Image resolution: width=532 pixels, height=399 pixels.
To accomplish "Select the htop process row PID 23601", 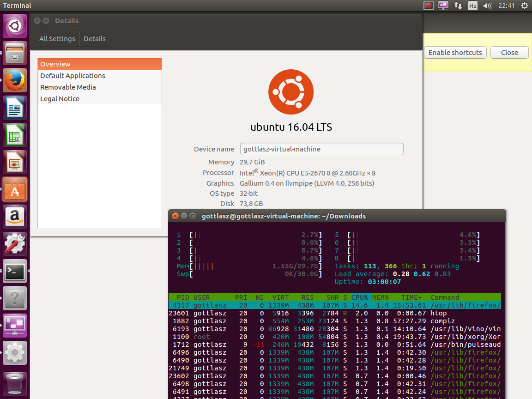I will tap(334, 313).
